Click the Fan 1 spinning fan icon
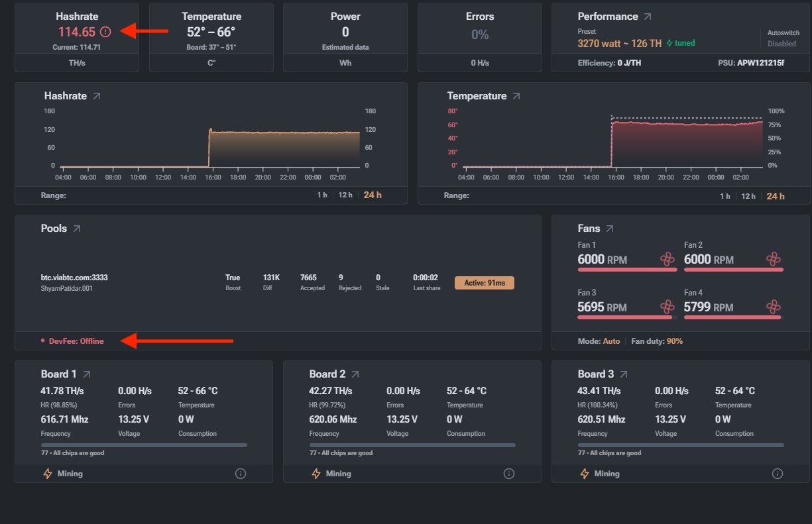The width and height of the screenshot is (812, 524). [x=667, y=259]
